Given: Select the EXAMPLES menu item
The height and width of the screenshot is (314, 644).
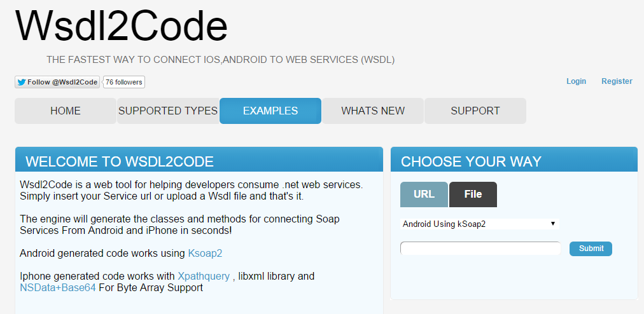Looking at the screenshot, I should [270, 111].
